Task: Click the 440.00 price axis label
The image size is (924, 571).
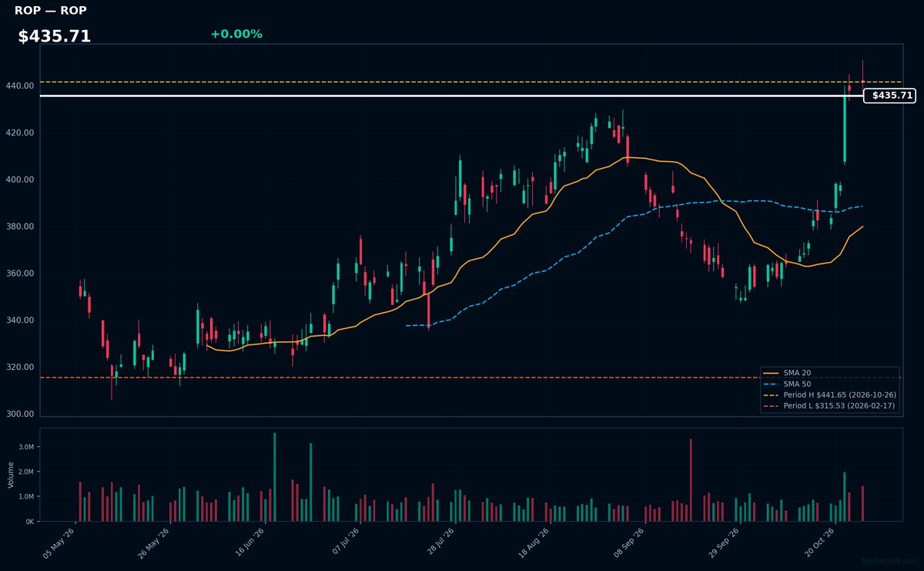Action: pos(20,86)
